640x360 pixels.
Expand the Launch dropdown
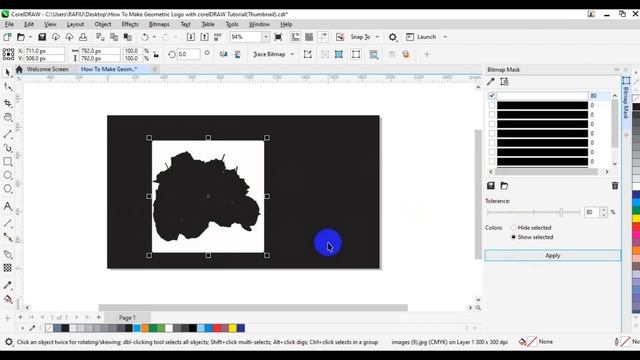point(445,37)
